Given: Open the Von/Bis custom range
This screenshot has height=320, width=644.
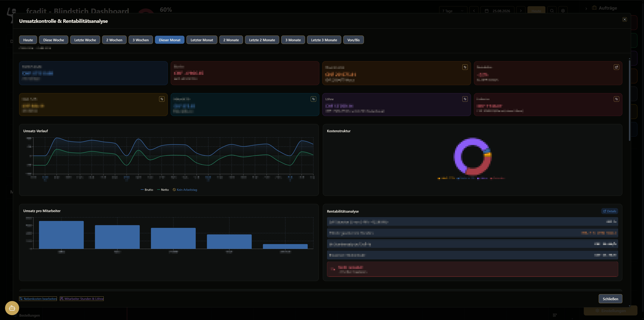Looking at the screenshot, I should coord(354,40).
